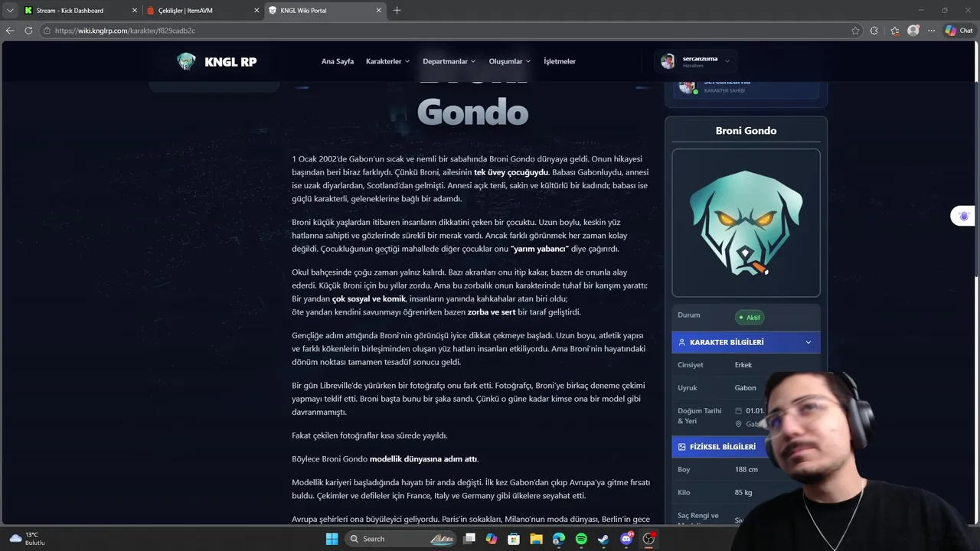
Task: Close the Çekiliğler | ItemAVM tab
Action: [x=256, y=11]
